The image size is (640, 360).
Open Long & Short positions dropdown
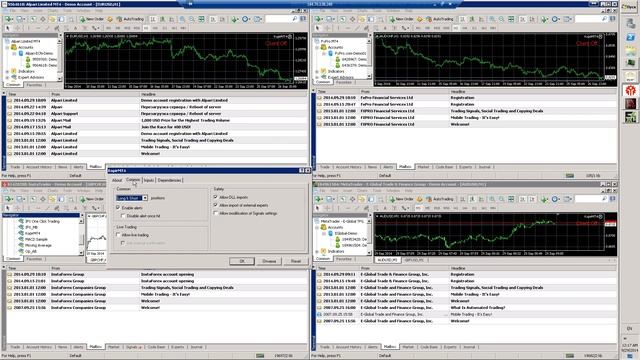click(x=144, y=198)
